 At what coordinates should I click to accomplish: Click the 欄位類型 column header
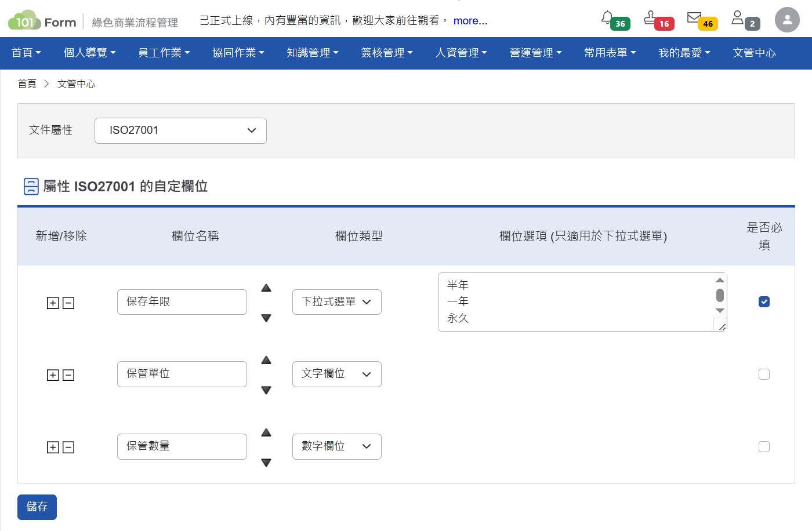(359, 236)
